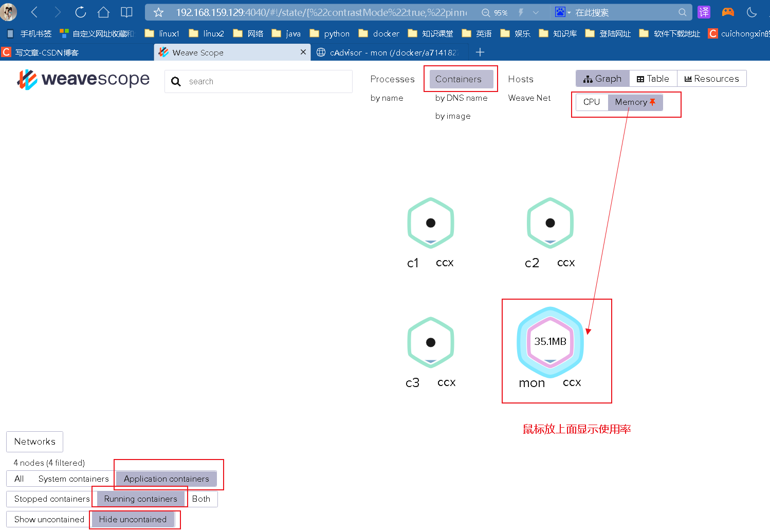
Task: Enable dark mode via the moon icon
Action: point(751,11)
